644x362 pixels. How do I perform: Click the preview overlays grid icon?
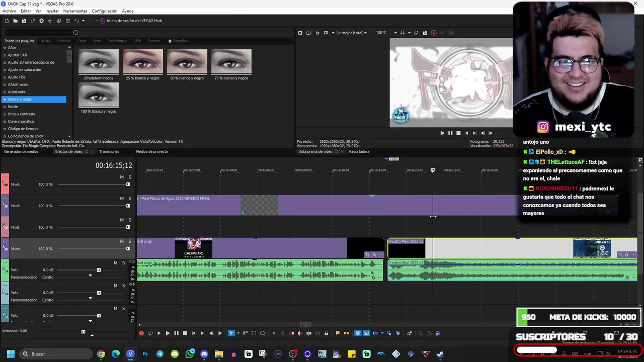(402, 33)
